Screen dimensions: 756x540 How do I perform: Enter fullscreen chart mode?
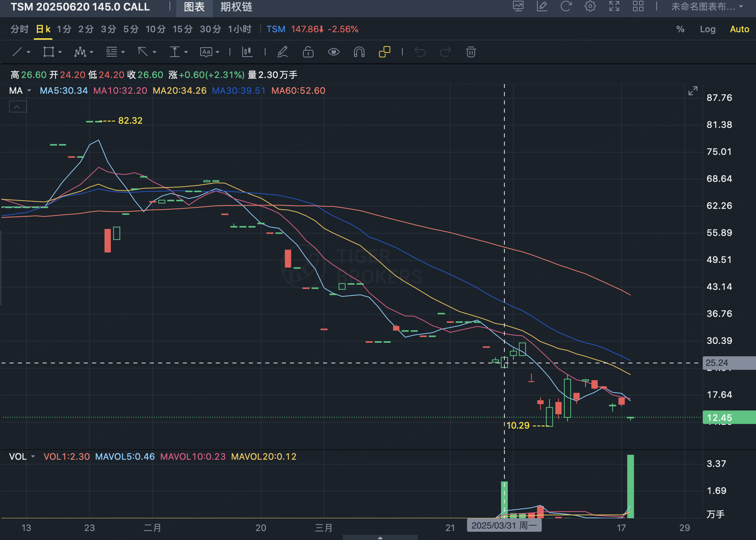point(614,6)
